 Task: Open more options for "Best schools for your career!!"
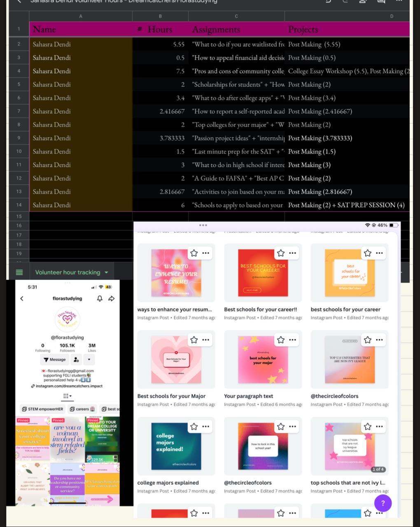[x=292, y=253]
